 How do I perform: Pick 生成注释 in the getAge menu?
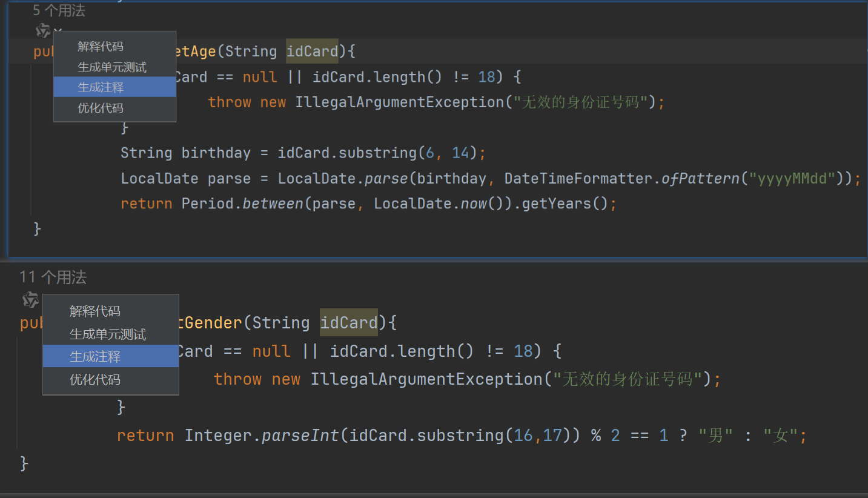(101, 87)
